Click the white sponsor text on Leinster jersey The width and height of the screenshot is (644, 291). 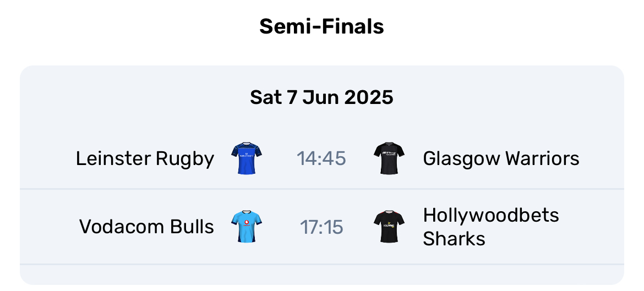click(247, 155)
